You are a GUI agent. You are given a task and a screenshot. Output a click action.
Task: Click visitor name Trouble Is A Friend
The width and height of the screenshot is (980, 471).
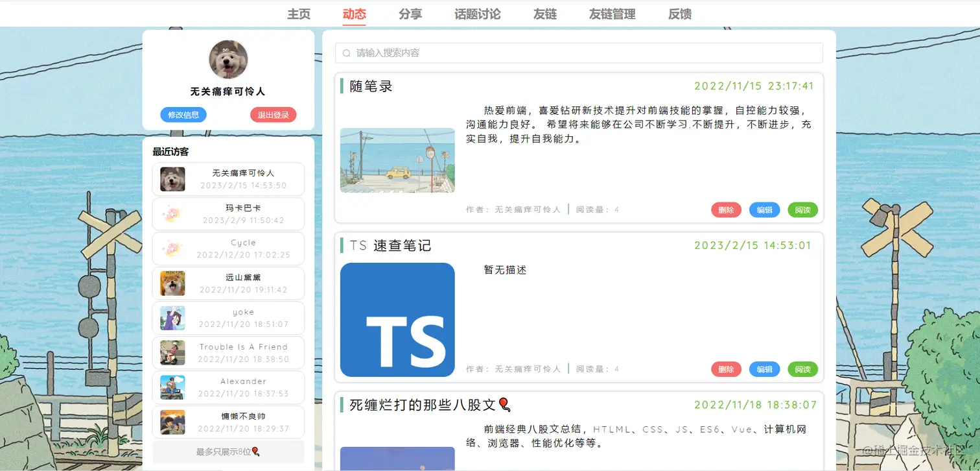coord(243,346)
